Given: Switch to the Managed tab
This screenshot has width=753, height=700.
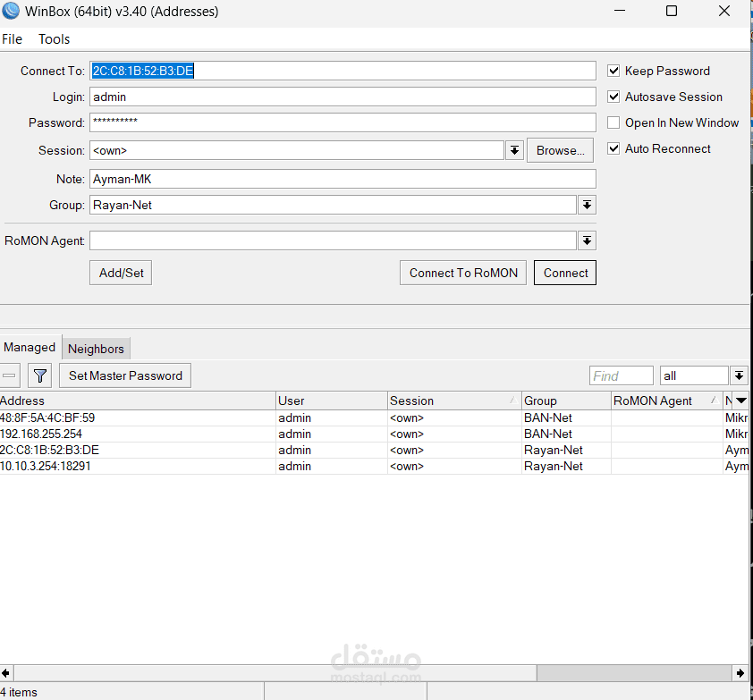Looking at the screenshot, I should [30, 347].
